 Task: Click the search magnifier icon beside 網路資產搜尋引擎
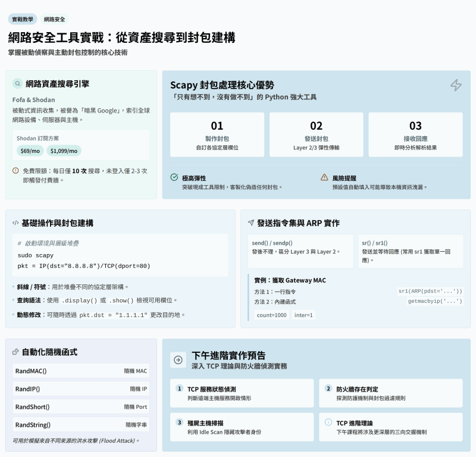pos(18,83)
